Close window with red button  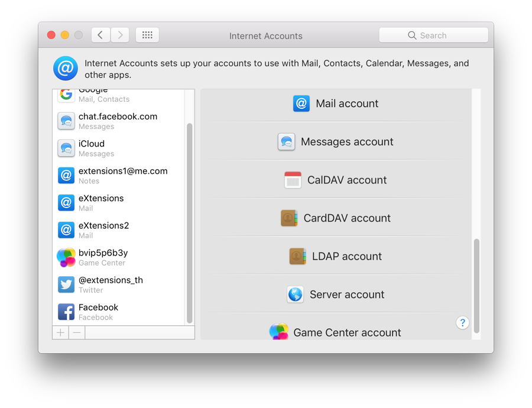click(51, 35)
